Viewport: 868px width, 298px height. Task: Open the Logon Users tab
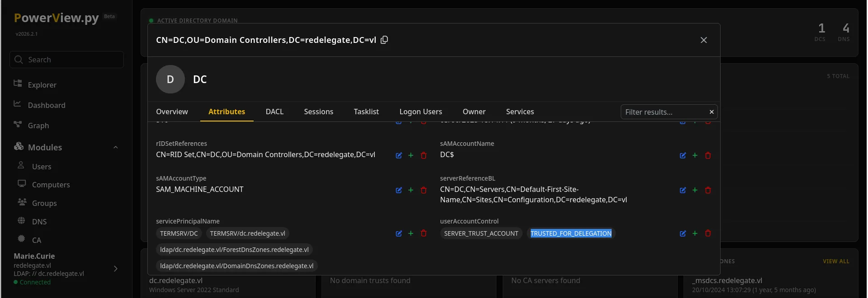[420, 112]
